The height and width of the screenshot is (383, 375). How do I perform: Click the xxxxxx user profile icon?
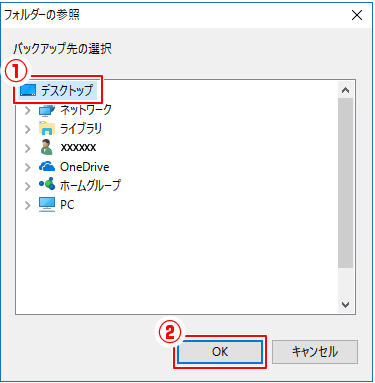click(47, 147)
